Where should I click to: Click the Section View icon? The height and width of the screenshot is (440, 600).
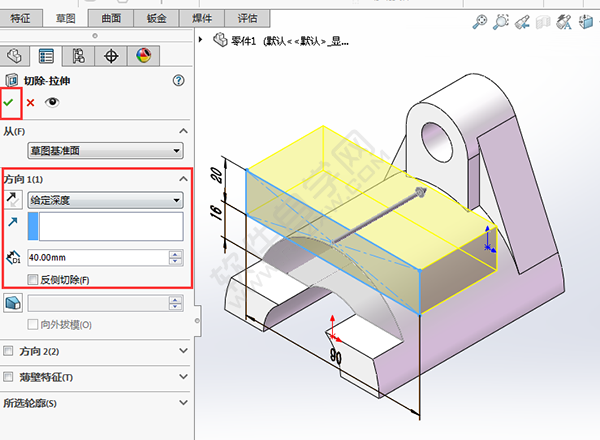tap(543, 22)
